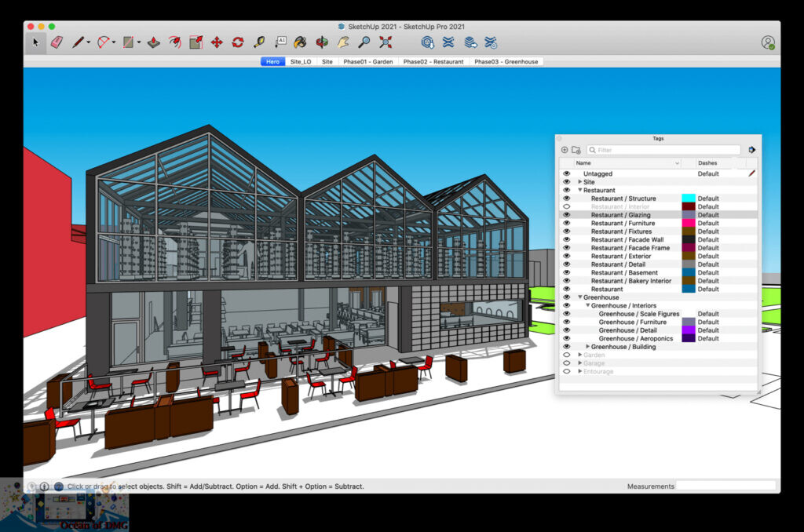Collapse the Greenhouse tag folder
Viewport: 804px width, 532px height.
click(580, 297)
